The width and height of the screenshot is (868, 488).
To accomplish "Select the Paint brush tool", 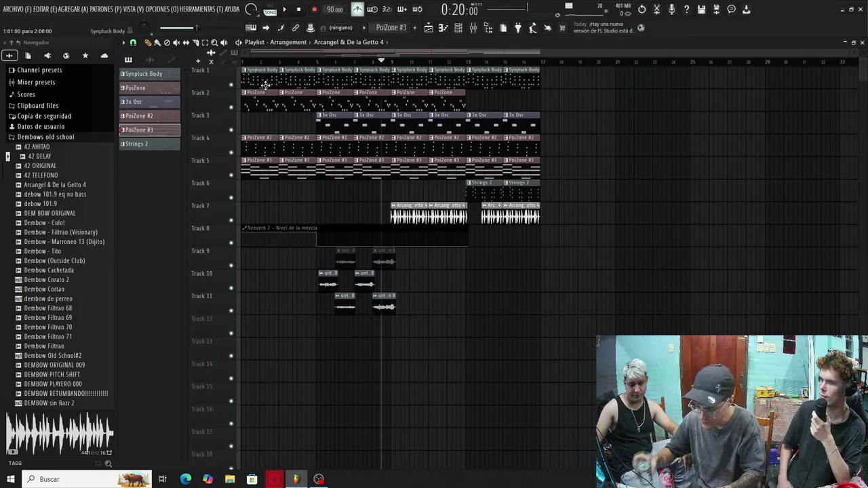I will (x=157, y=43).
